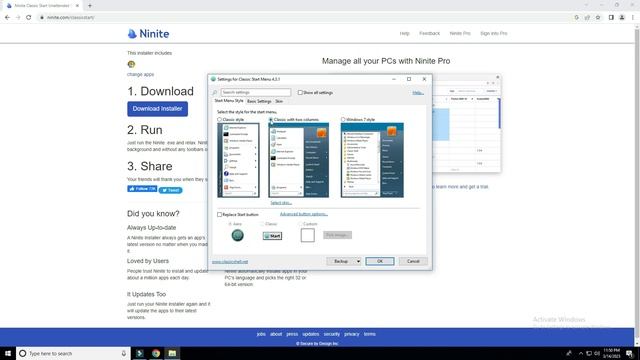Open the updates footer link

pos(311,334)
